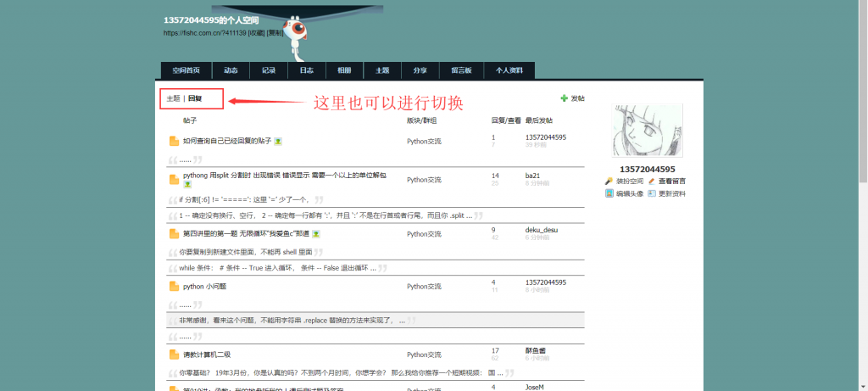Click reply quote '1 -- 确定没有换行、空行'
Viewport: 868px width, 391px height.
coord(325,215)
